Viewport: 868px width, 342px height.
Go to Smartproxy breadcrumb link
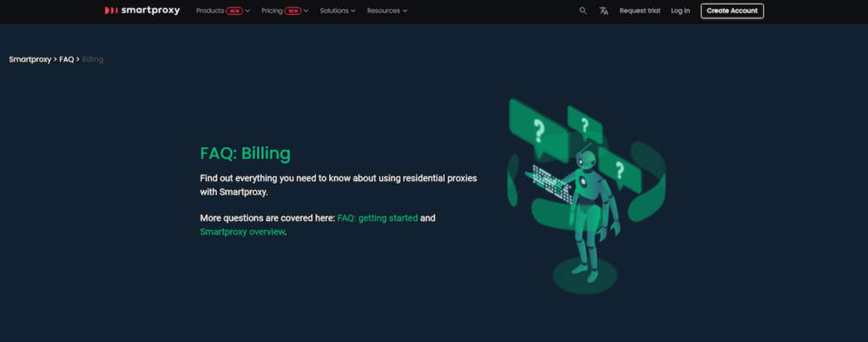click(x=30, y=59)
